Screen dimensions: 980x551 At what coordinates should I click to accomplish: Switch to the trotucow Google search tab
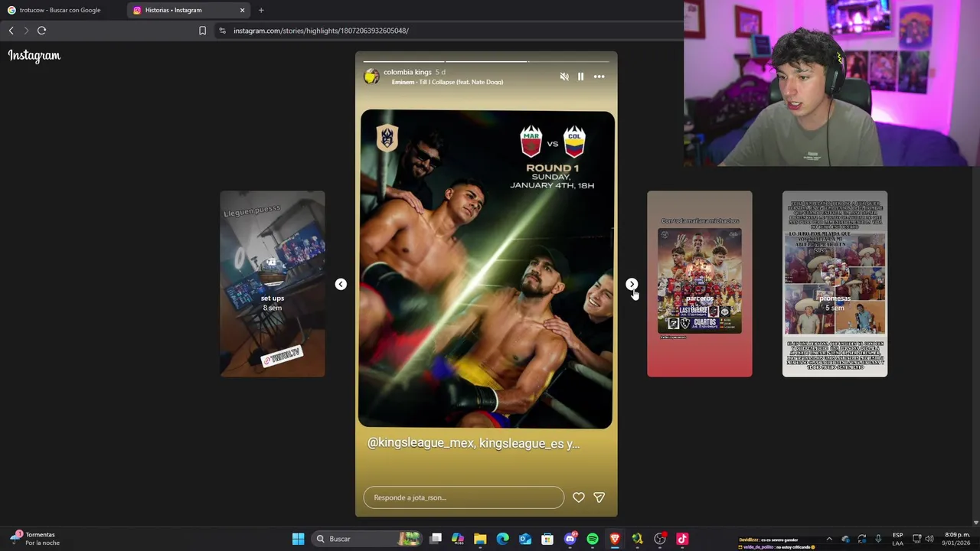(x=60, y=10)
